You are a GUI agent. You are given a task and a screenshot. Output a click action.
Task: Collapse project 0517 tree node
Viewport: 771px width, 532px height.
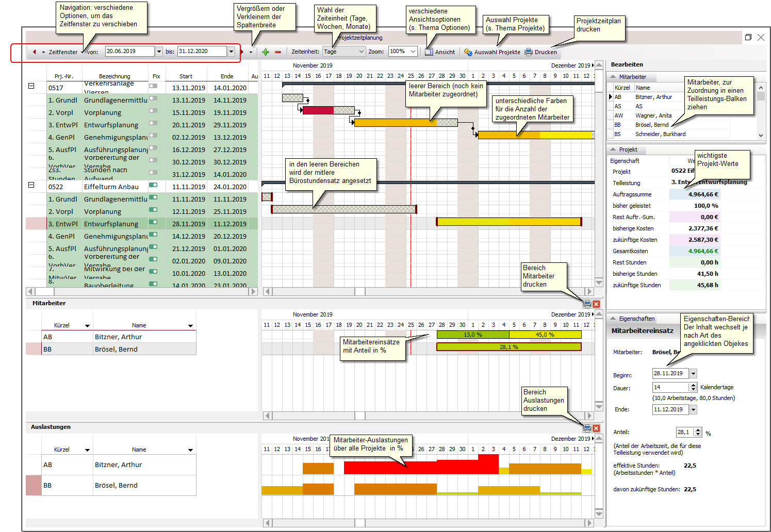click(31, 86)
